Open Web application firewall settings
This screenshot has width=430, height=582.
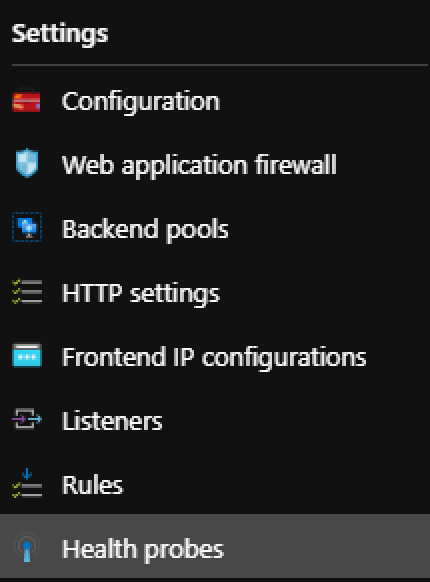tap(199, 165)
